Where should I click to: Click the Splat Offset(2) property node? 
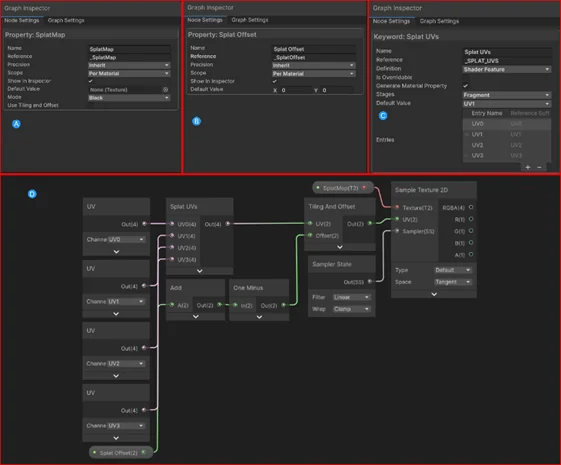click(121, 452)
